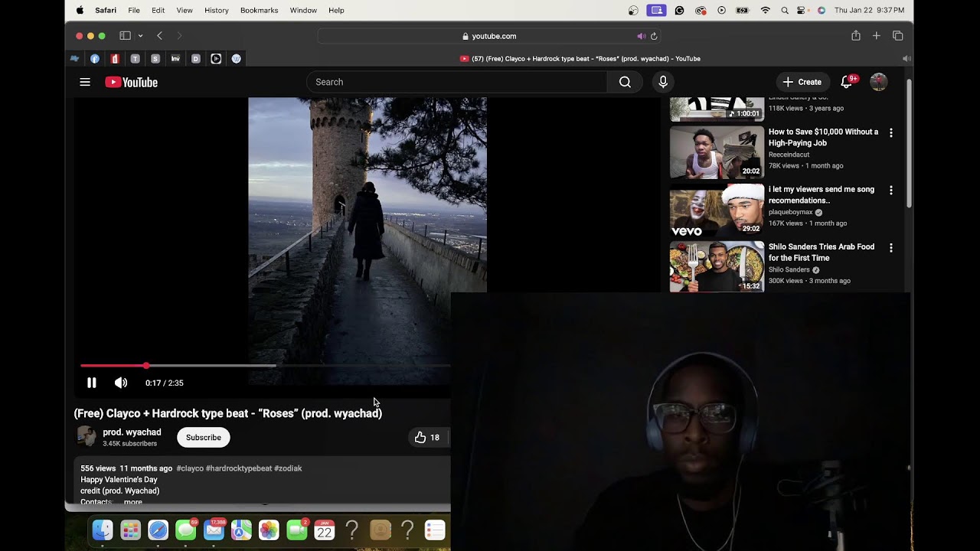
Task: Open Control Center in the menu bar
Action: click(802, 10)
